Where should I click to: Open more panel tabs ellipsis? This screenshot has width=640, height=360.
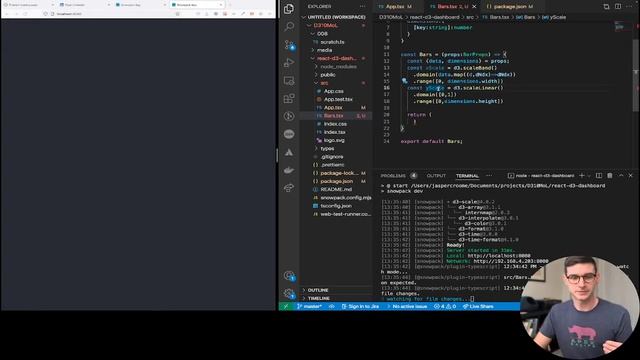tap(489, 176)
